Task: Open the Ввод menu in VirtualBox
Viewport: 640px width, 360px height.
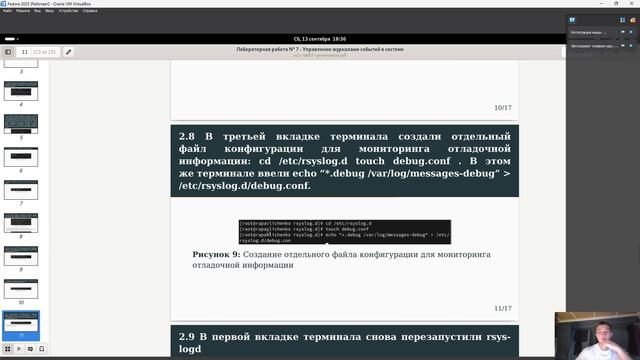Action: point(49,11)
